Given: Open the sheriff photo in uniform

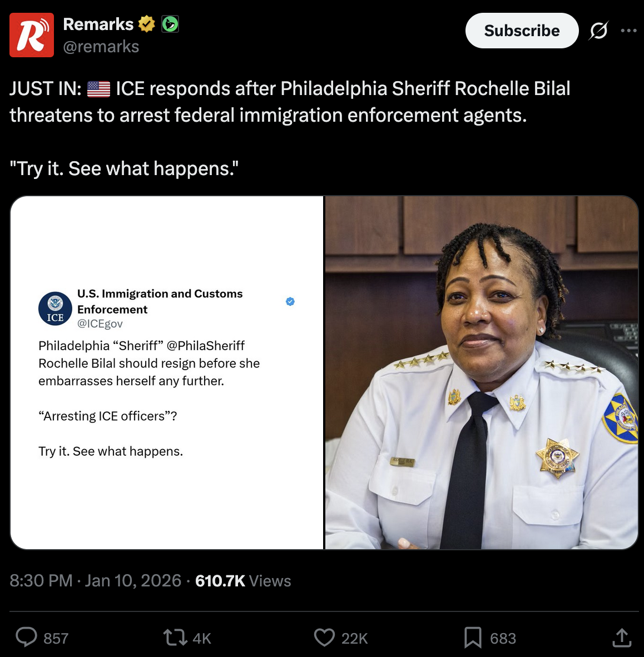Looking at the screenshot, I should [482, 372].
